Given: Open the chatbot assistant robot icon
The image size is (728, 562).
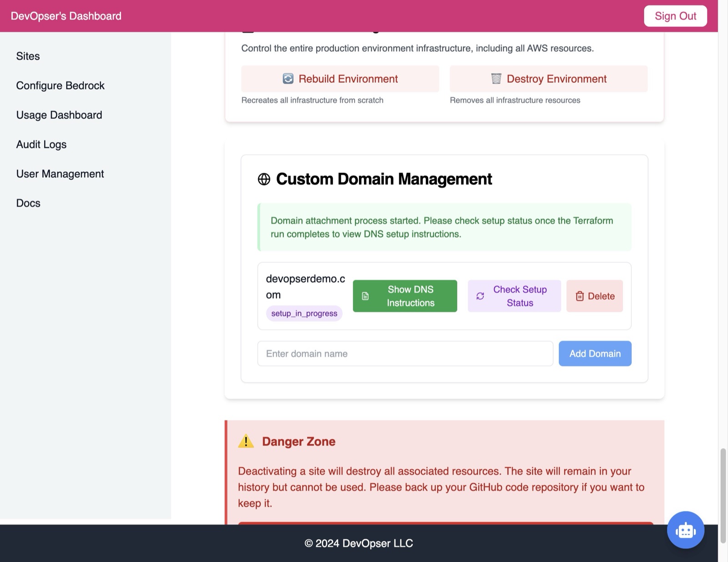Looking at the screenshot, I should [685, 530].
